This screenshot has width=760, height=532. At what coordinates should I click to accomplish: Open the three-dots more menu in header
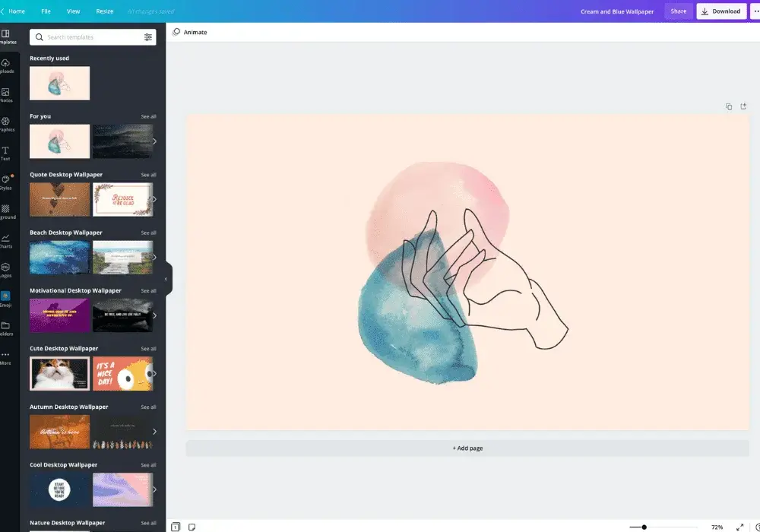[x=755, y=11]
